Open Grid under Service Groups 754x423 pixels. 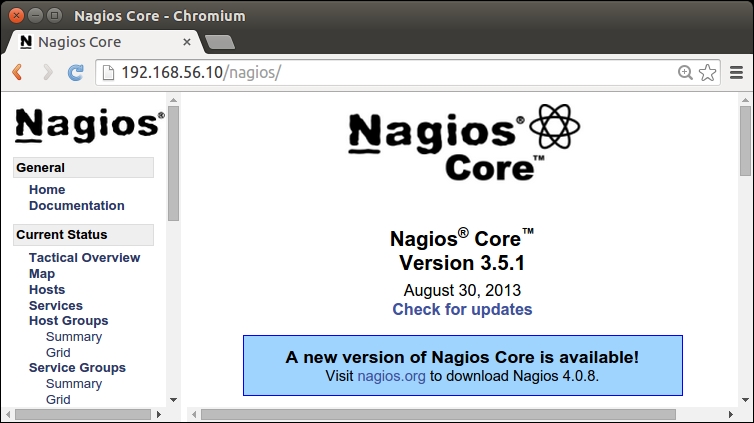58,399
